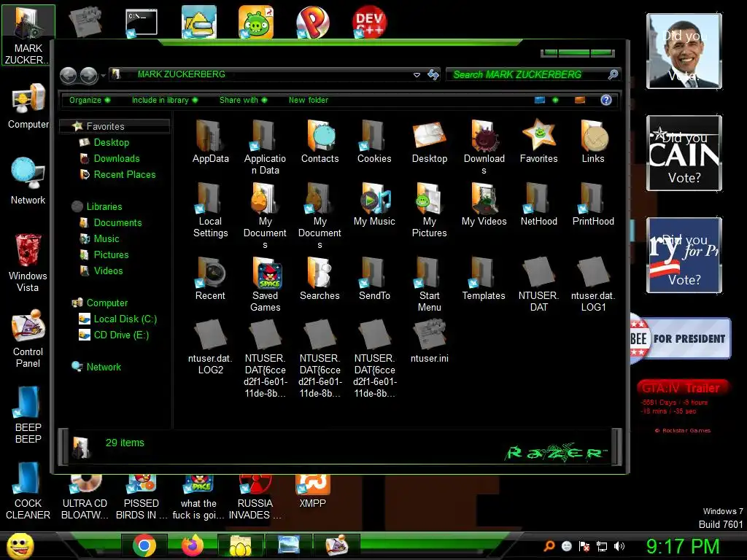The height and width of the screenshot is (560, 747).
Task: Click the Obama vote gadget thumbnail
Action: [684, 51]
